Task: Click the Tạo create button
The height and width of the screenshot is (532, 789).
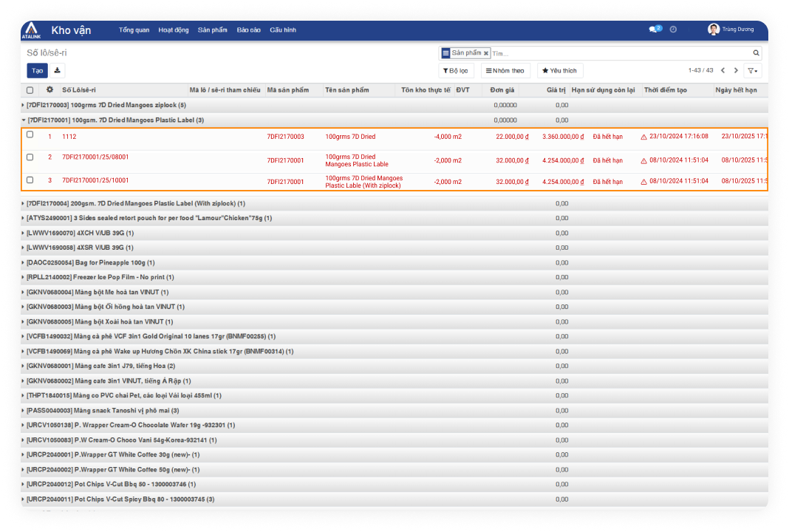Action: [x=37, y=70]
